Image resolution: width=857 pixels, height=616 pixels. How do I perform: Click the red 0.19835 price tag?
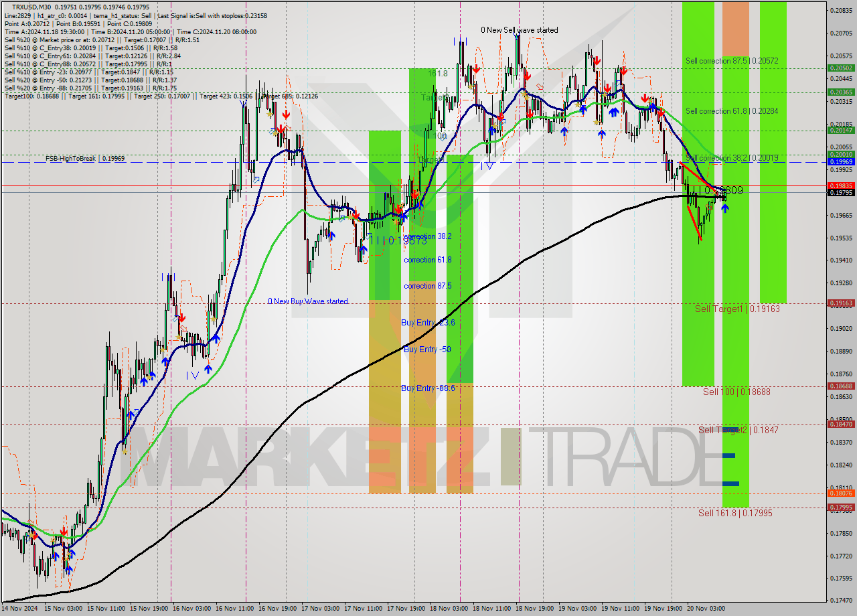[x=841, y=185]
